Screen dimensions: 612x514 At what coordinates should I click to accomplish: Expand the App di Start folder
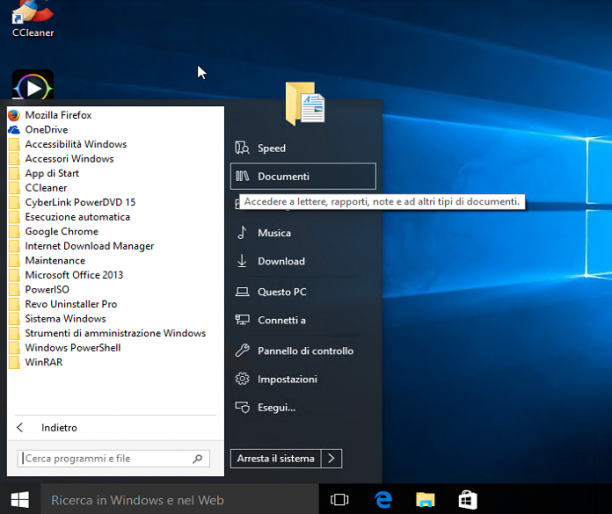44,173
